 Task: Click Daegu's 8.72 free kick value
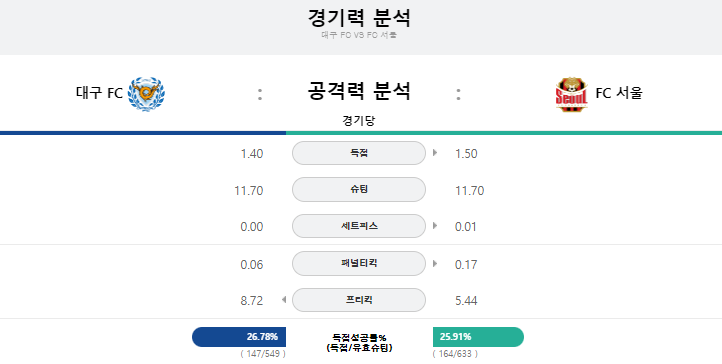coord(252,300)
